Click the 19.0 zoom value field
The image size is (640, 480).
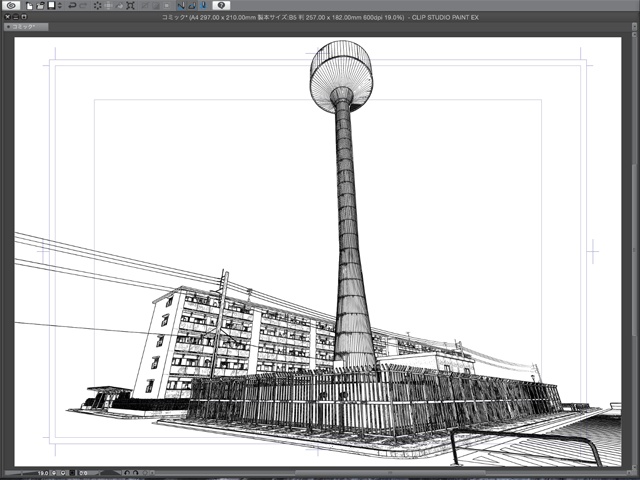coord(43,473)
